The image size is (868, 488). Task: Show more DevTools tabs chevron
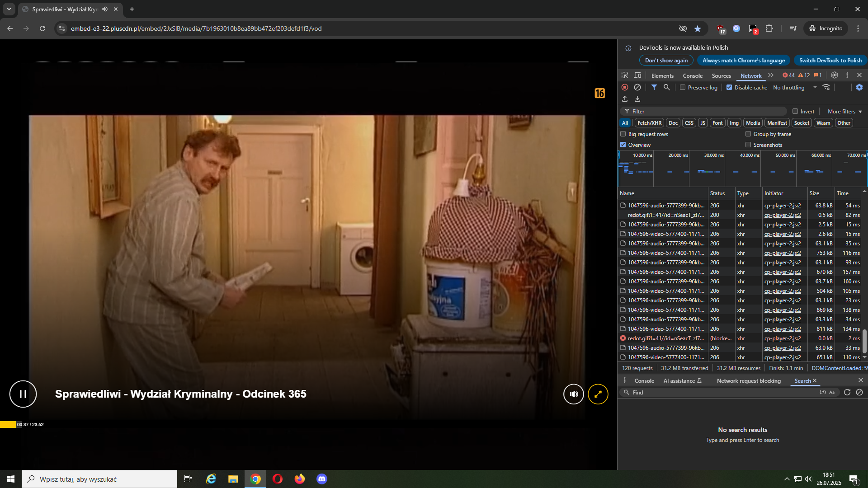[771, 75]
